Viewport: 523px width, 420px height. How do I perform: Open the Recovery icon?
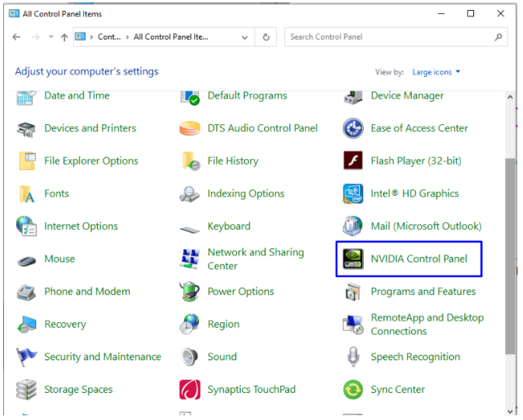[26, 325]
